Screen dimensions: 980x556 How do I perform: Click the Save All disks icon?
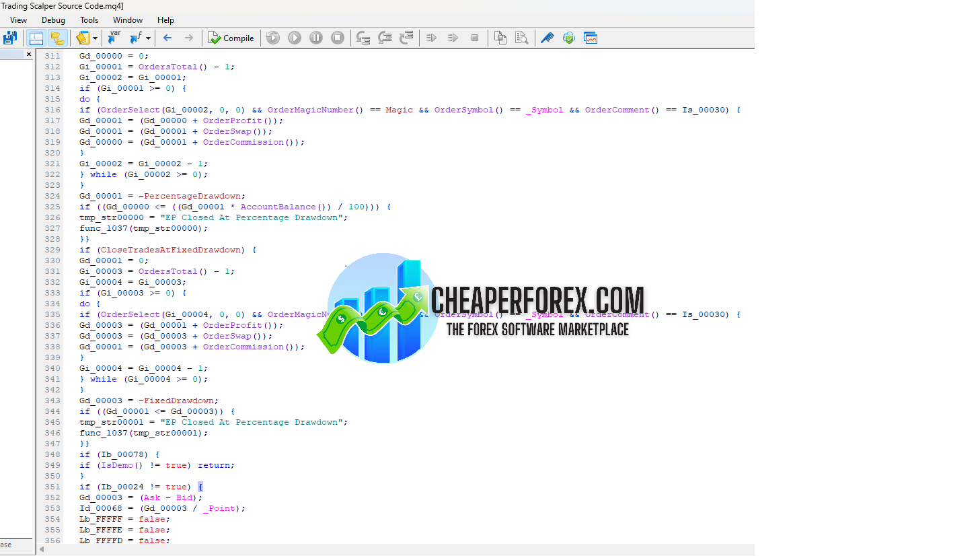click(9, 38)
